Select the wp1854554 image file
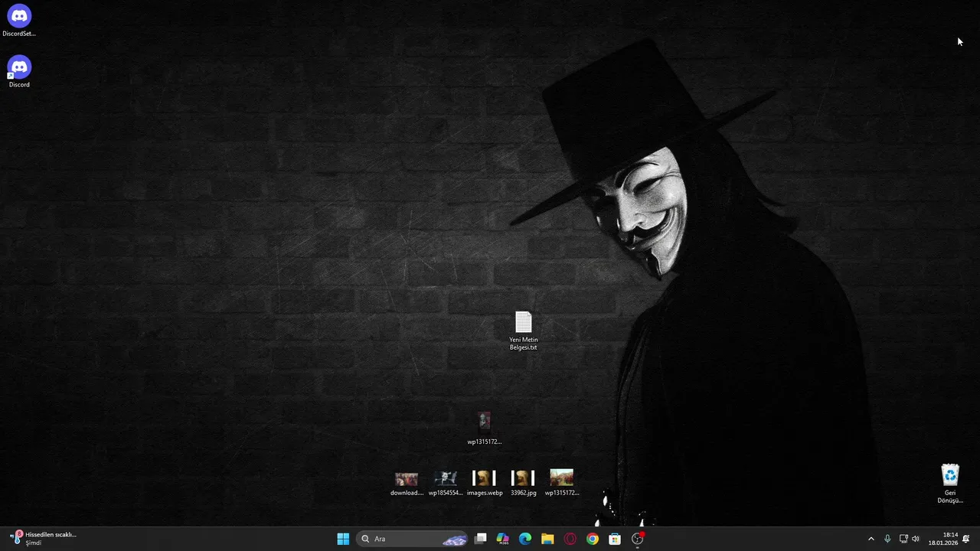 pos(446,483)
